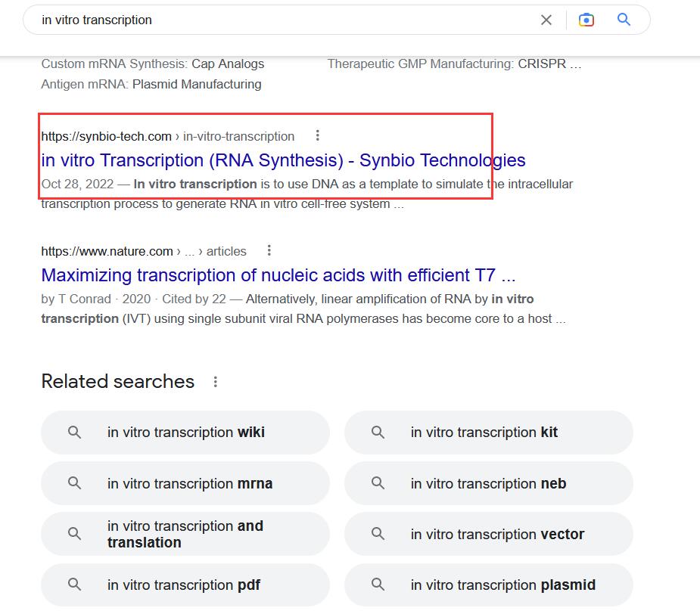
Task: Open the Plasmid Manufacturing sitelink
Action: coord(197,85)
